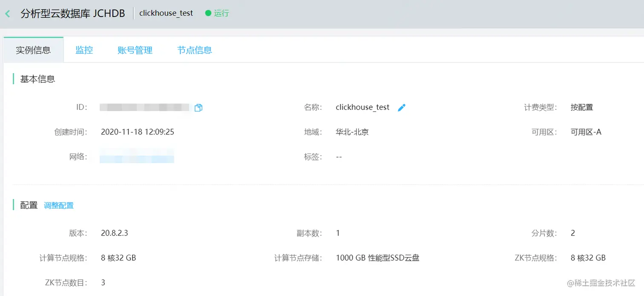The height and width of the screenshot is (296, 644).
Task: Select the version value 20.8.2.3
Action: tap(115, 233)
